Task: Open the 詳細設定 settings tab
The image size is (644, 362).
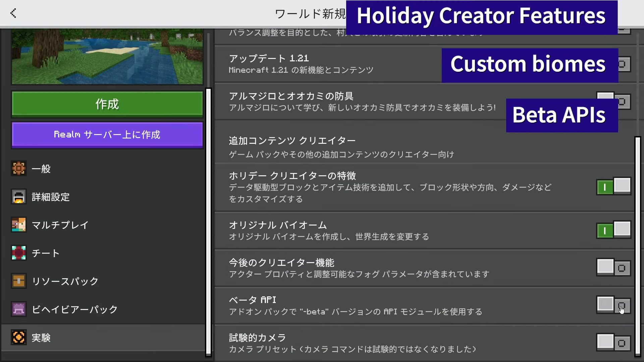Action: [x=51, y=197]
